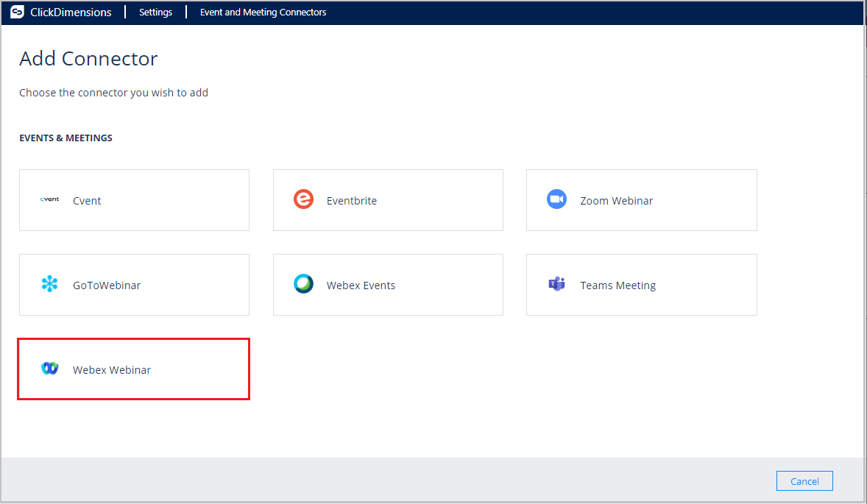Go to Event and Meeting Connectors
This screenshot has height=504, width=867.
tap(263, 13)
